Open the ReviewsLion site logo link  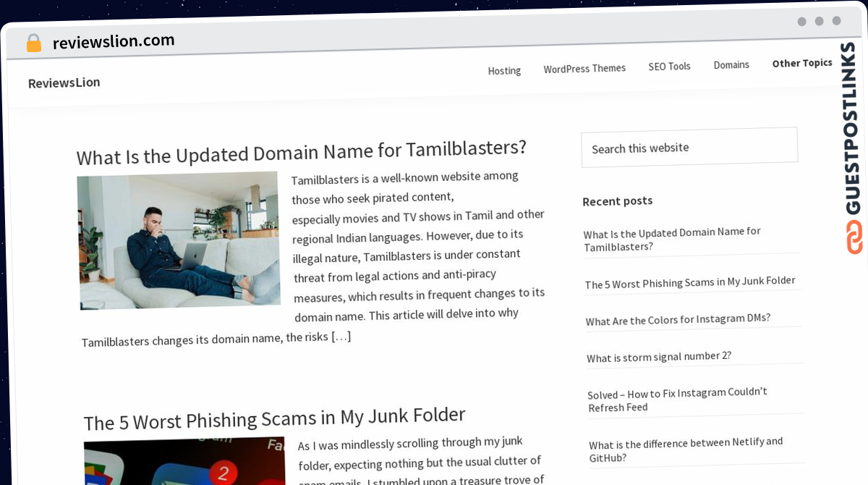click(64, 83)
